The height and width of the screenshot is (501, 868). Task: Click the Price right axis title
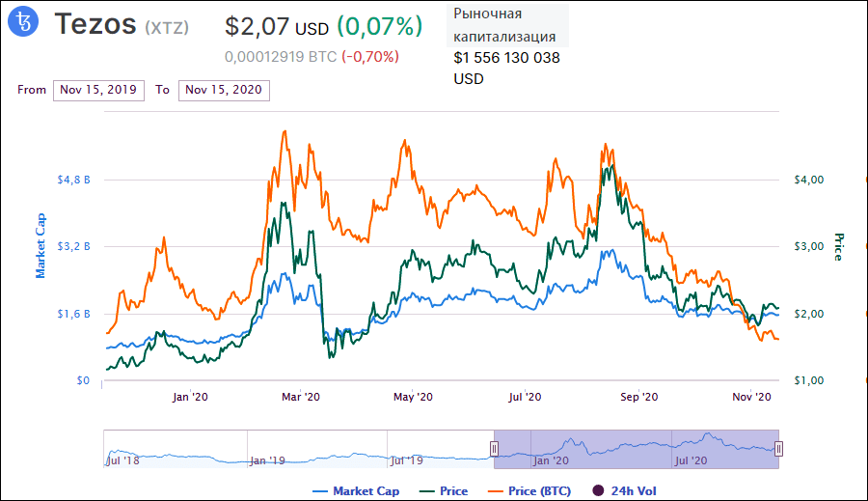click(838, 247)
